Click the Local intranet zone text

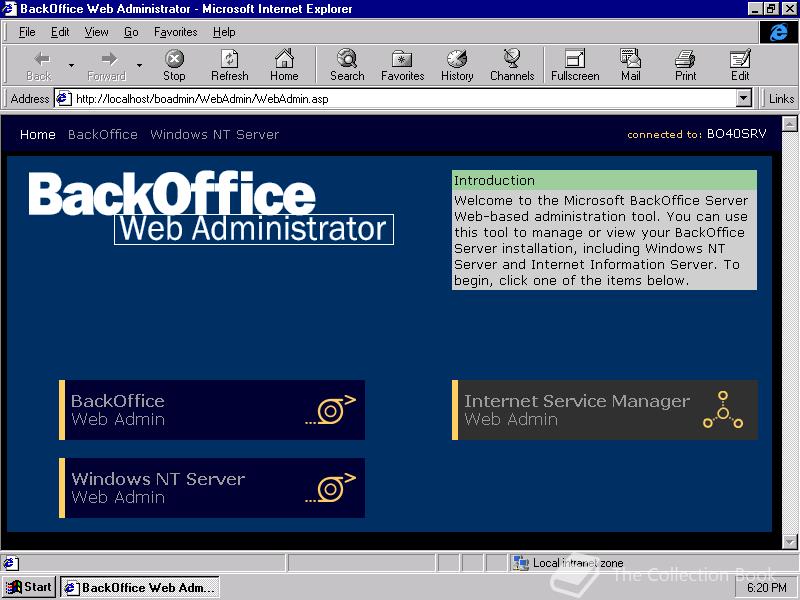(578, 563)
